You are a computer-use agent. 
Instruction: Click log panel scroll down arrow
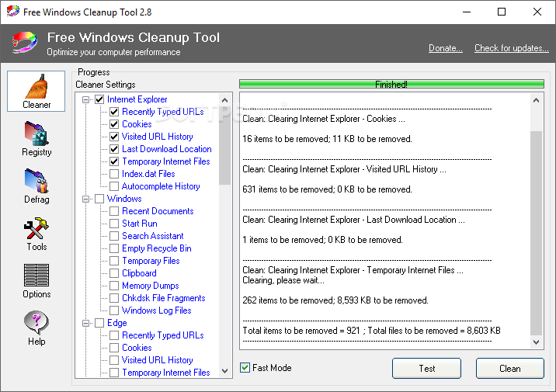click(536, 342)
